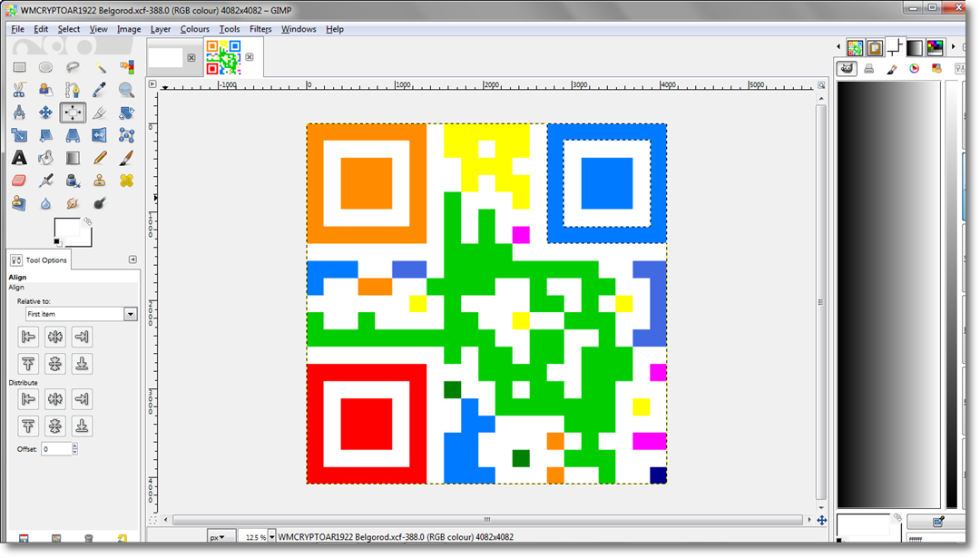Open the 12.5% zoom dropdown arrow

pos(272,537)
